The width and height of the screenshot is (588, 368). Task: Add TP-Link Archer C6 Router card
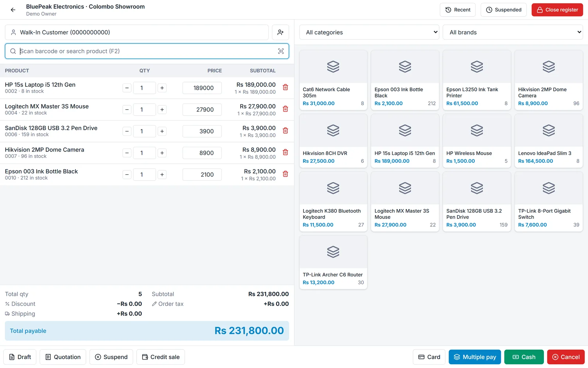tap(333, 262)
